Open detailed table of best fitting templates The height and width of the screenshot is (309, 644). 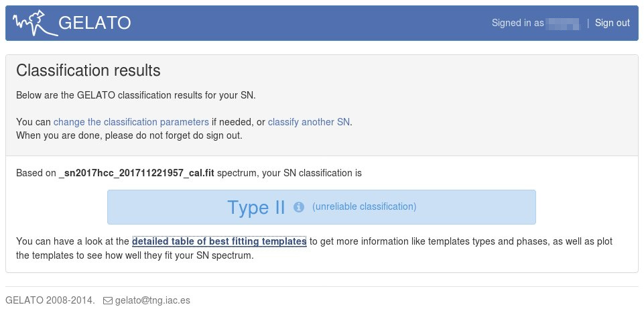pyautogui.click(x=219, y=241)
